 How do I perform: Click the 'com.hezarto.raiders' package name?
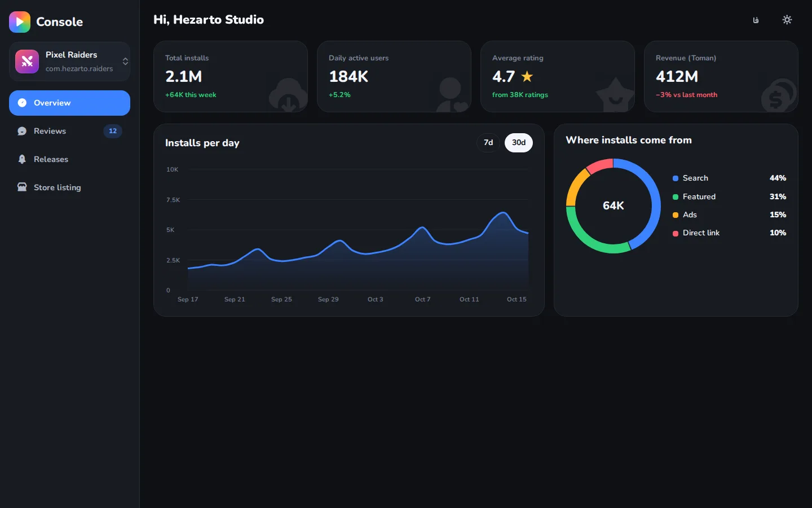[79, 69]
